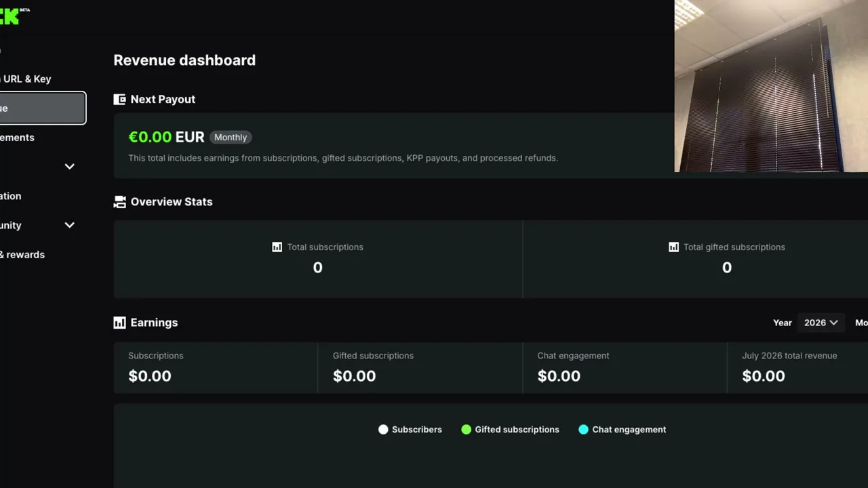Click the bar chart icon beside Earnings
The image size is (868, 488).
click(119, 323)
